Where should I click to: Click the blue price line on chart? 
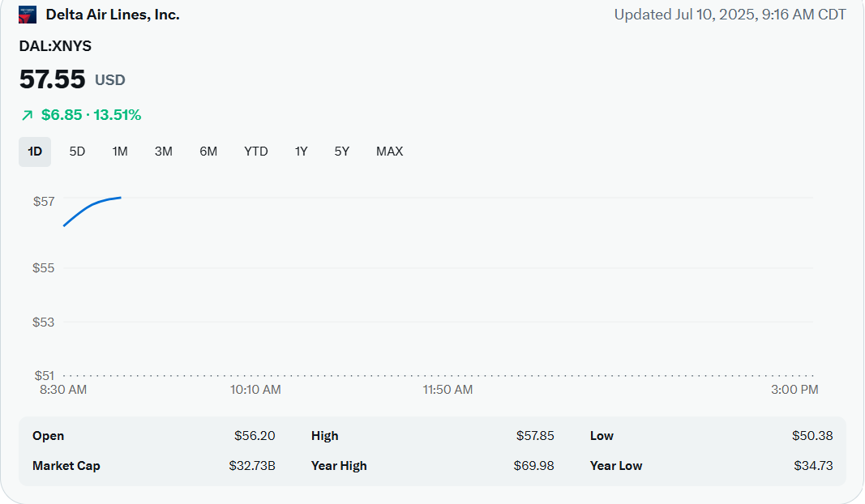pyautogui.click(x=91, y=205)
